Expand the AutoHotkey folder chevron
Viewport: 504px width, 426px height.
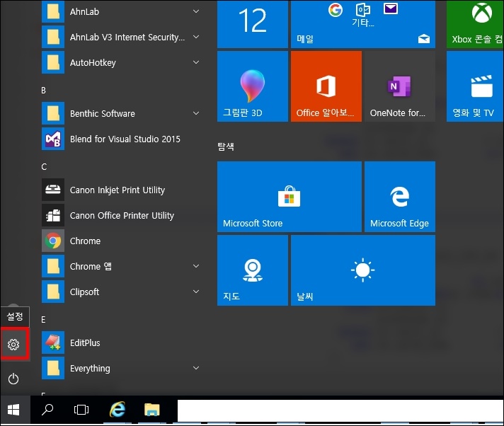click(x=196, y=62)
